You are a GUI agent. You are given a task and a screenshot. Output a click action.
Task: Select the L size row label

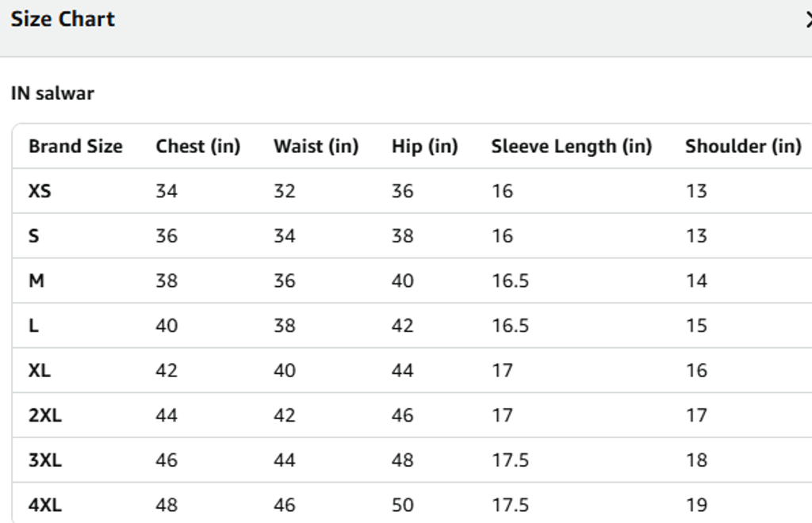33,326
